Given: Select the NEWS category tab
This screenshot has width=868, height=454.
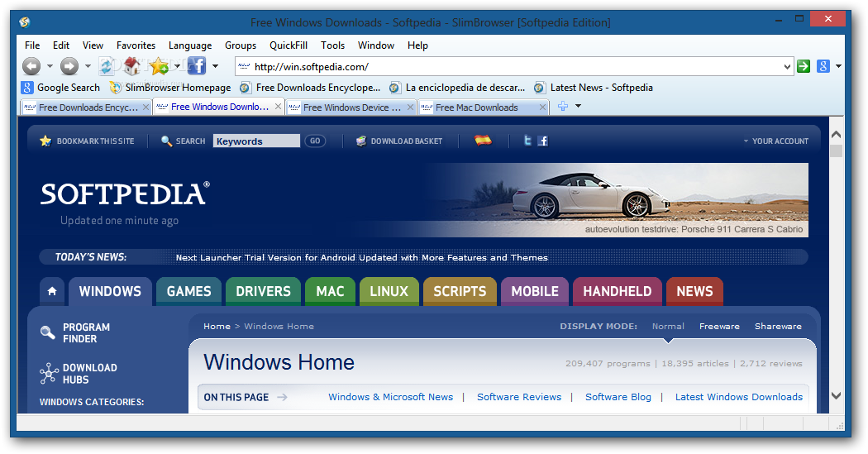Looking at the screenshot, I should click(x=694, y=291).
